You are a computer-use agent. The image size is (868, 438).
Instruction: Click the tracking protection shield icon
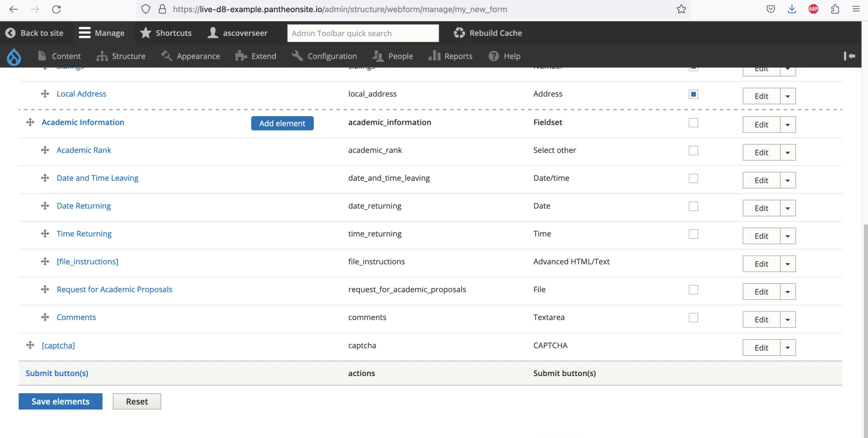(x=146, y=9)
